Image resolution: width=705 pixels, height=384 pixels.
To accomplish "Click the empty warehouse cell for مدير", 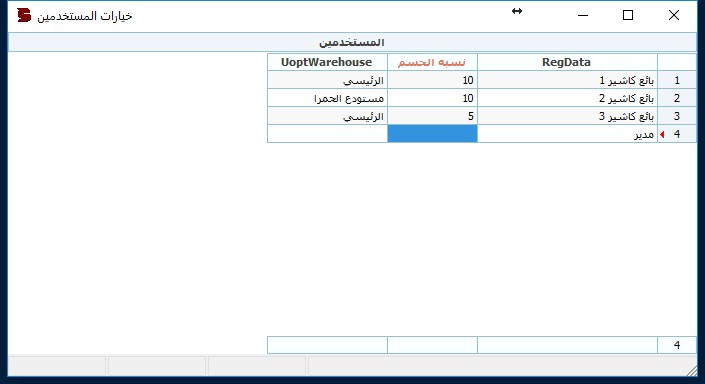I will pyautogui.click(x=327, y=134).
